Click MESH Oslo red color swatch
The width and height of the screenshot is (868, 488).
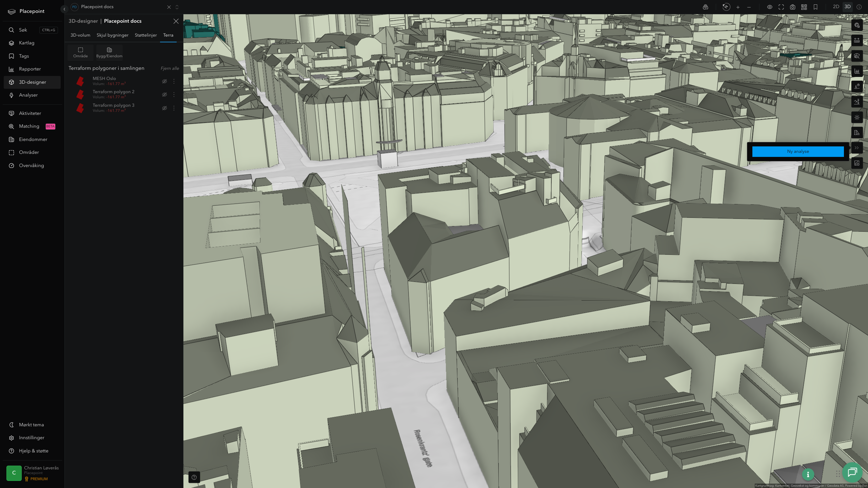80,81
